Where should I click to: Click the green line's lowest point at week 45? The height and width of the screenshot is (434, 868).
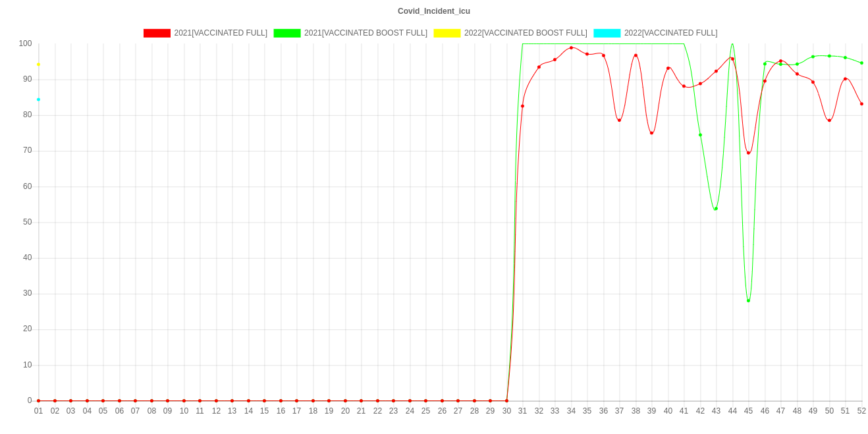click(x=748, y=300)
